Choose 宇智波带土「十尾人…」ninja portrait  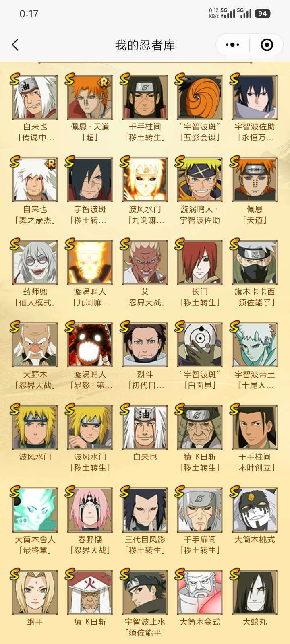255,345
